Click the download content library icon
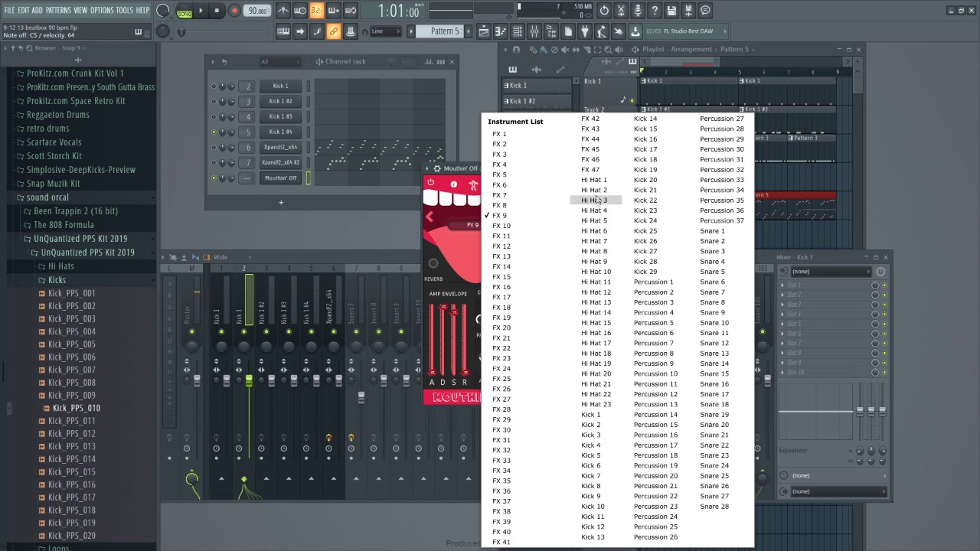 [x=635, y=31]
